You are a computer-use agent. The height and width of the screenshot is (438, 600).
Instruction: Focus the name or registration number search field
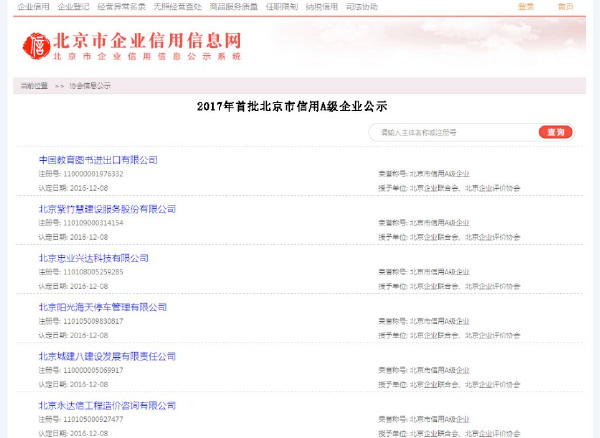tap(453, 132)
